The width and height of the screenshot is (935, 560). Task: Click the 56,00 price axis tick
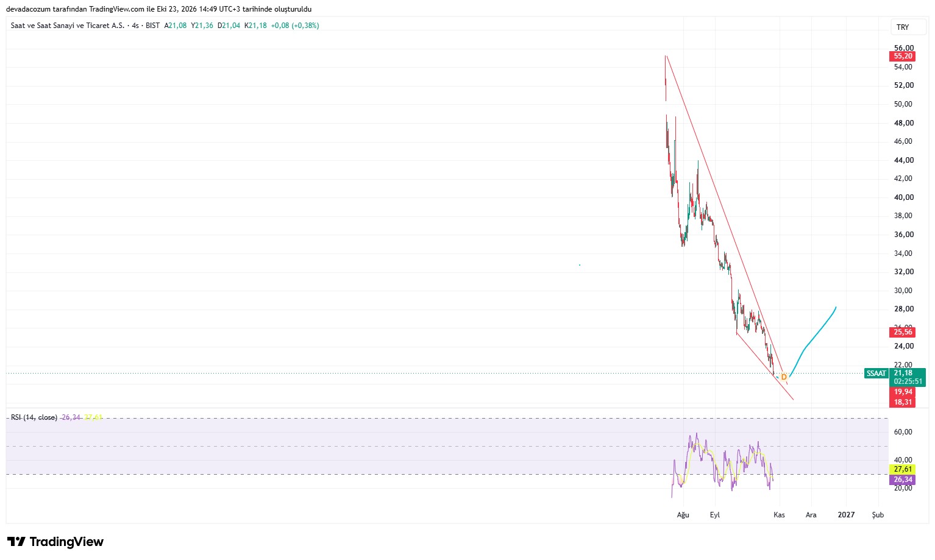[904, 48]
